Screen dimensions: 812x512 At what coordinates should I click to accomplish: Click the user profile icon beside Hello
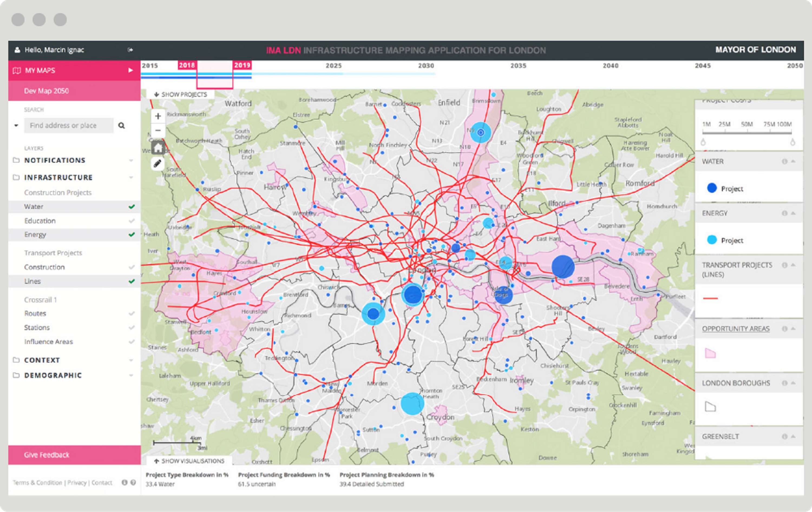click(x=17, y=50)
